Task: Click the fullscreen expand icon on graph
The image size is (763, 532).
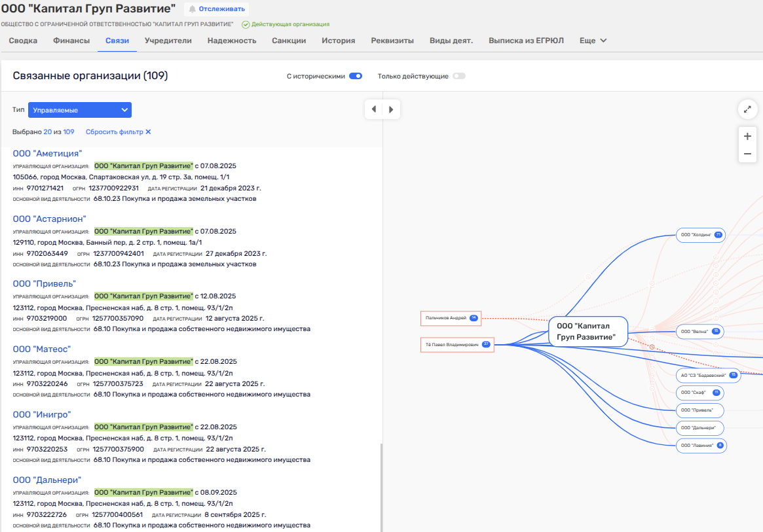Action: coord(747,109)
